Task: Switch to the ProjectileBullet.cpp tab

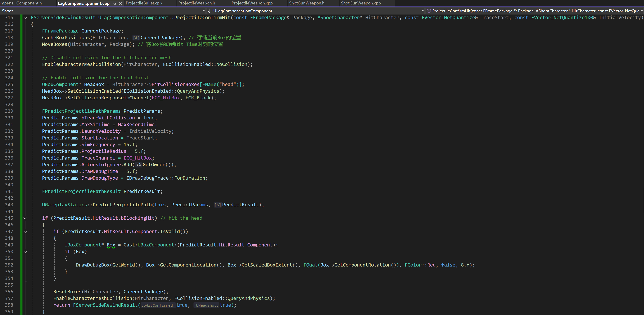Action: point(144,3)
